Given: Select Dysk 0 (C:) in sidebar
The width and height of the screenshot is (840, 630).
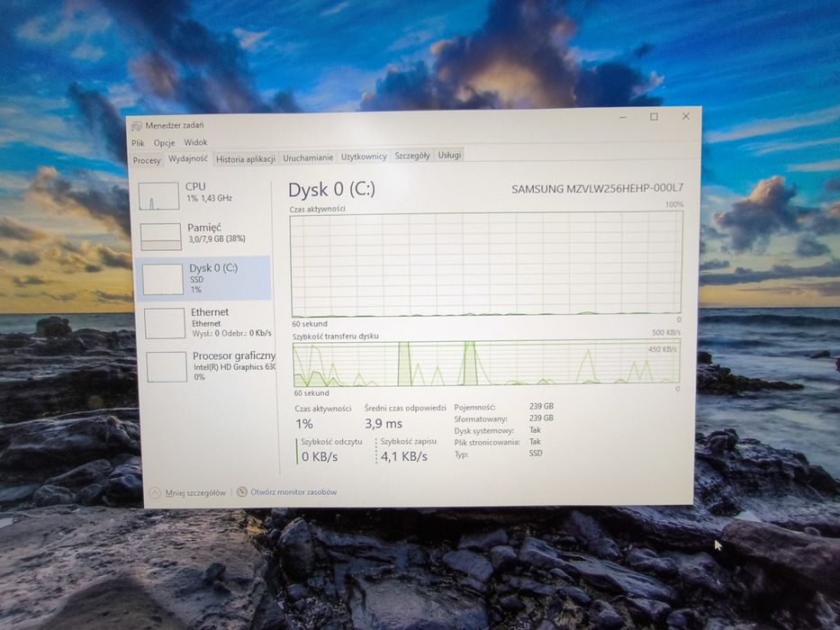Looking at the screenshot, I should click(x=204, y=279).
